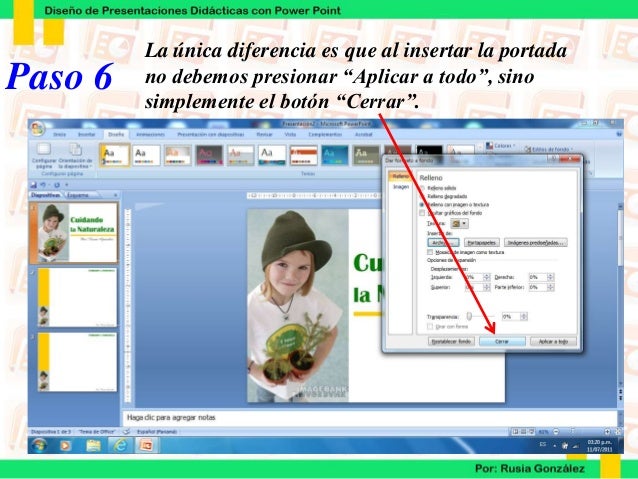Switch to Diapositivas pane tab
638x479 pixels.
(x=46, y=195)
